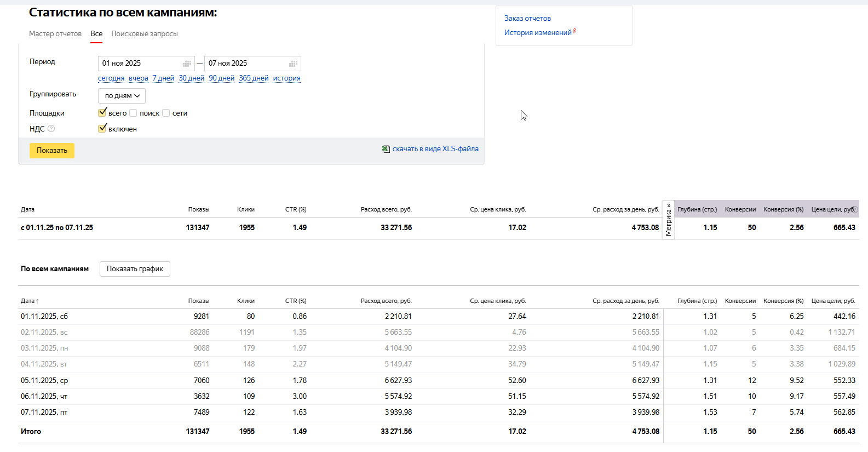Open the по дням grouping dropdown
The image size is (868, 452).
click(x=122, y=96)
